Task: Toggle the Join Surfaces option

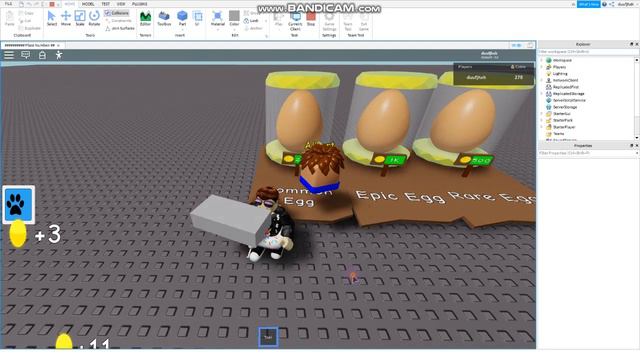Action: [120, 28]
